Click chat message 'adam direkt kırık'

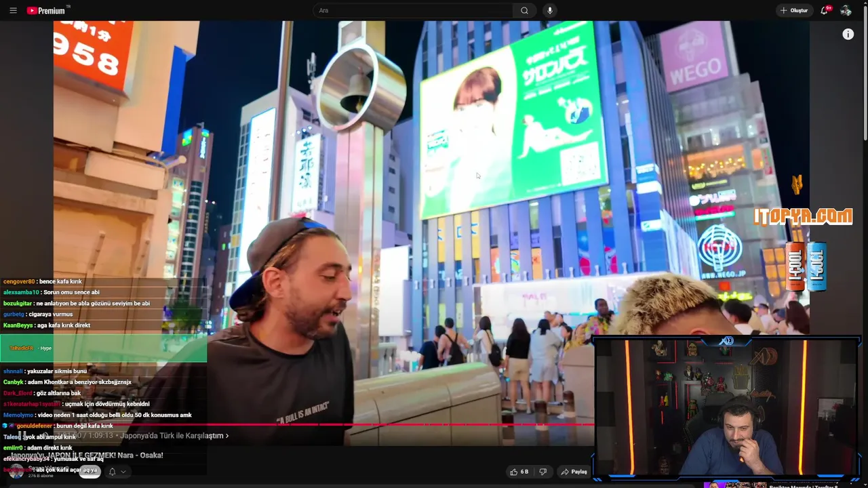pyautogui.click(x=50, y=447)
